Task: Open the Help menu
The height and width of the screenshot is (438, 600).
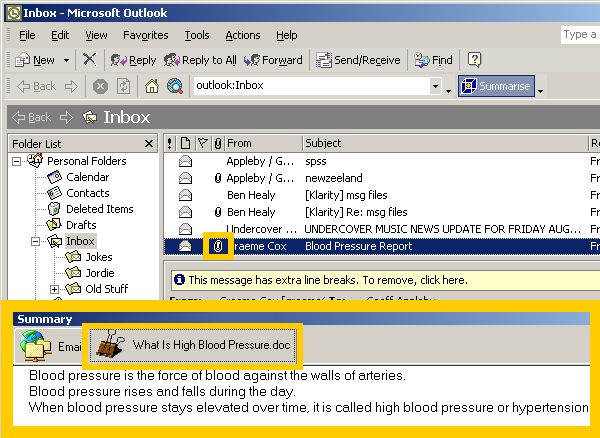Action: pos(287,35)
